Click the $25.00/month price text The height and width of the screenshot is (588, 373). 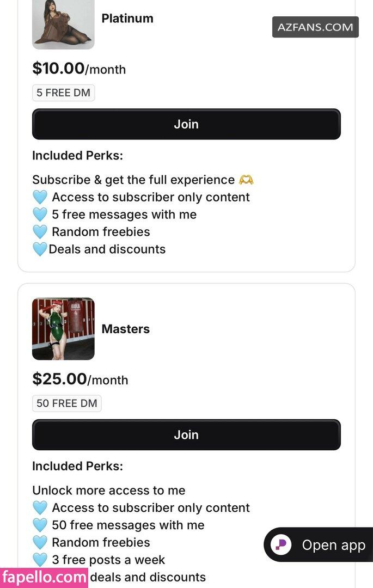(x=80, y=379)
